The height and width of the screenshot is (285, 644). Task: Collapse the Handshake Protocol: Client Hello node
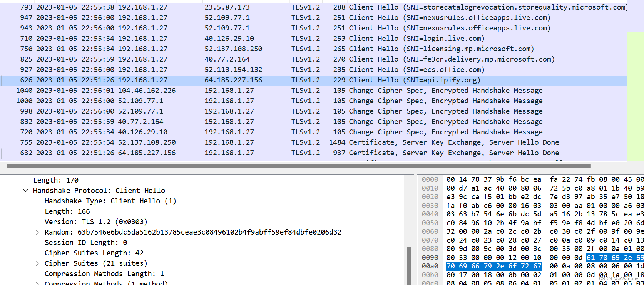click(x=25, y=191)
